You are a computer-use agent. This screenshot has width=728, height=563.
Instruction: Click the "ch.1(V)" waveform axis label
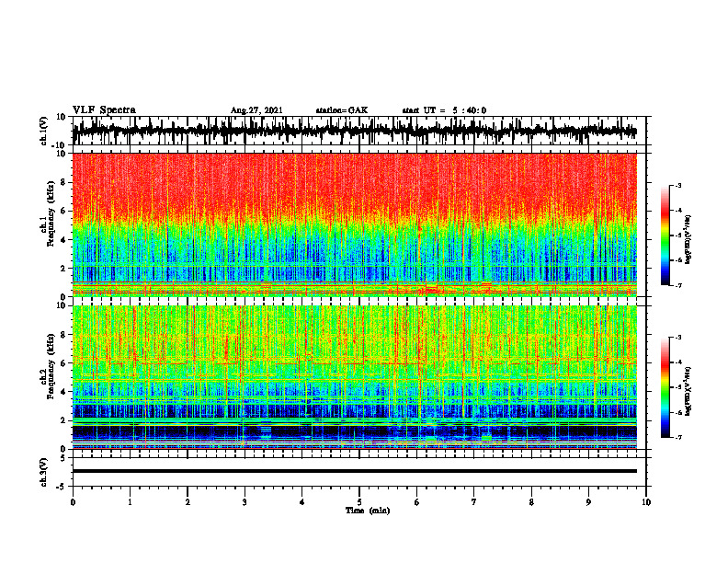(x=44, y=131)
